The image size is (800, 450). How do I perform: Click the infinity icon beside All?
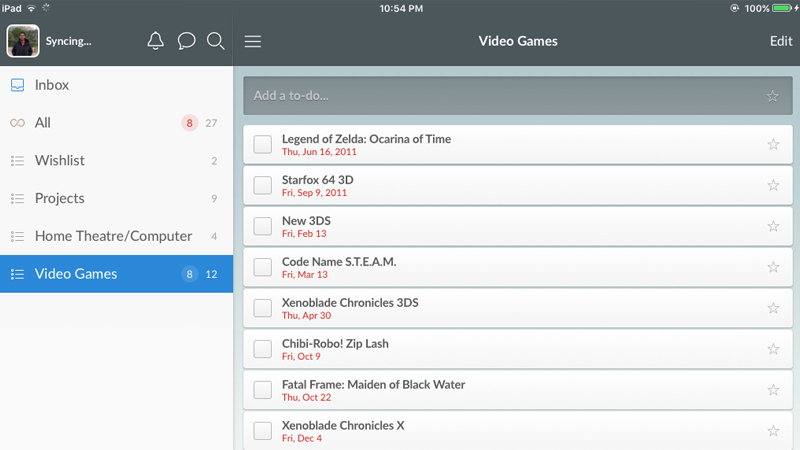click(x=17, y=123)
